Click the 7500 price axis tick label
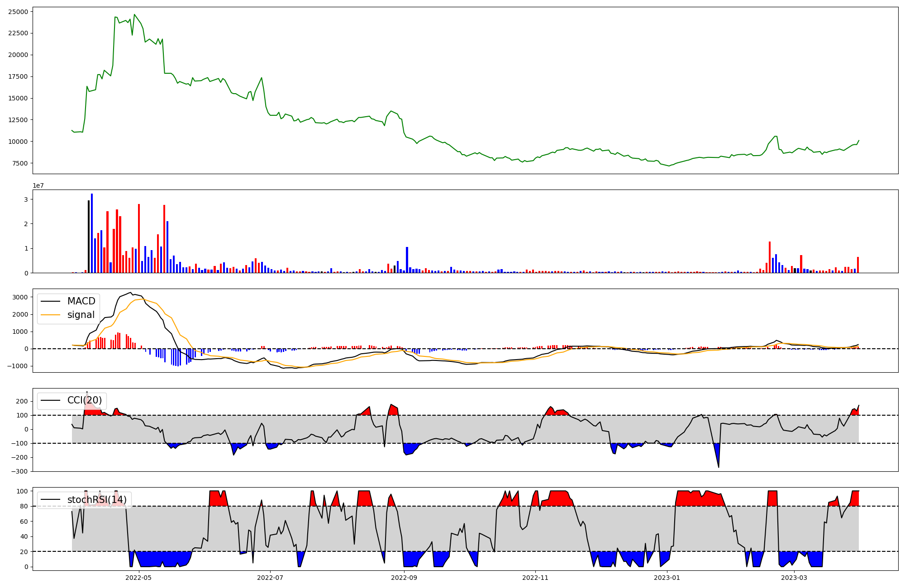Screen dimensions: 905x588 pos(20,163)
